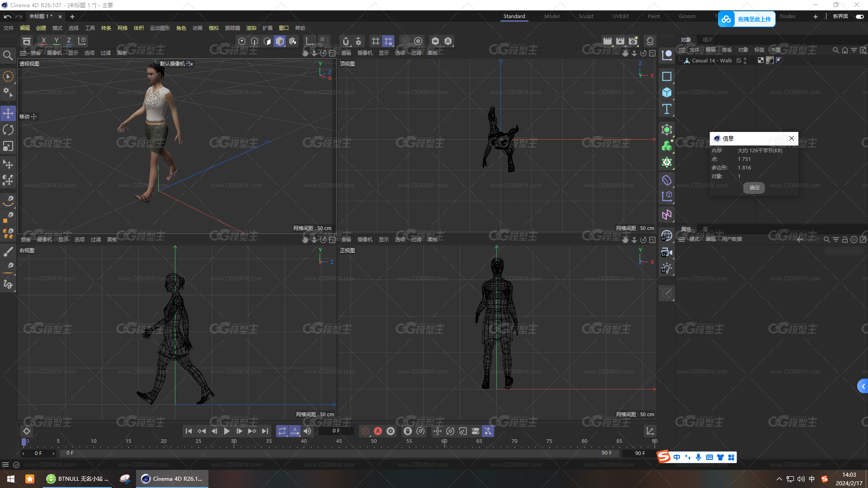Toggle Z axis lock

pyautogui.click(x=69, y=41)
